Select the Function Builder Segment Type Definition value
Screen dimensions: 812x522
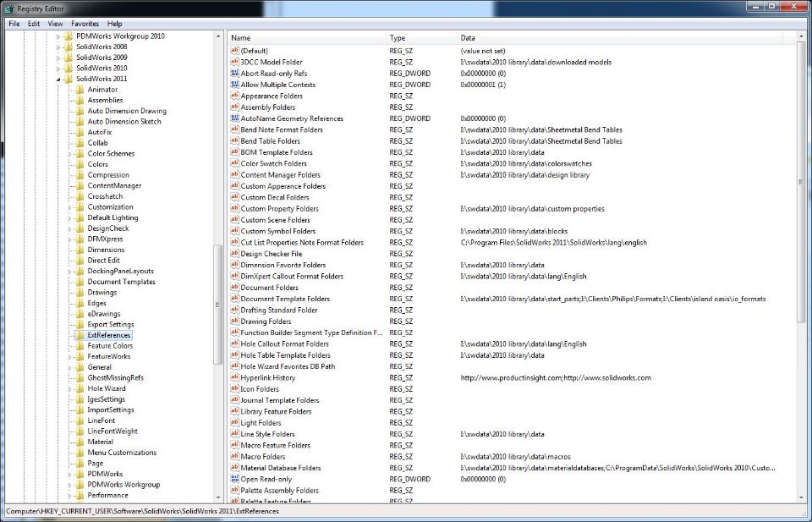point(312,332)
